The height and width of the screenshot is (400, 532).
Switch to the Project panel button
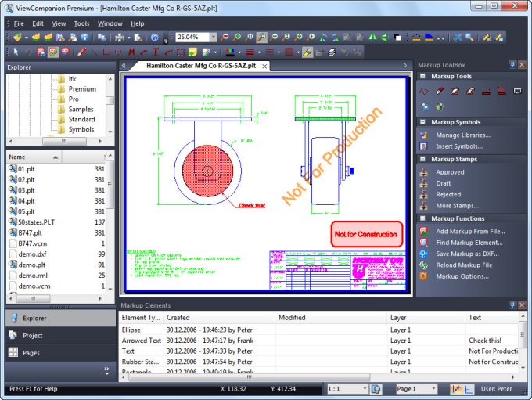click(33, 335)
